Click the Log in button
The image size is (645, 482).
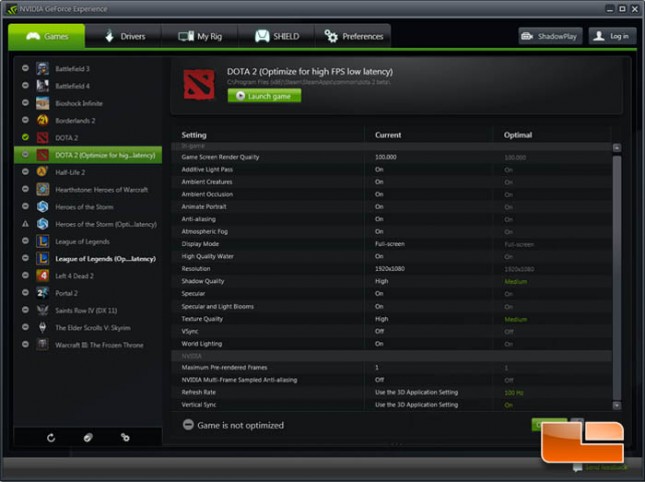612,36
